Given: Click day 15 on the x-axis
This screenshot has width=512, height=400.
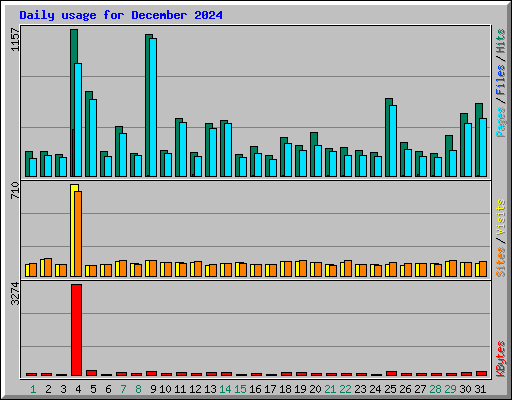Looking at the screenshot, I should 240,389.
